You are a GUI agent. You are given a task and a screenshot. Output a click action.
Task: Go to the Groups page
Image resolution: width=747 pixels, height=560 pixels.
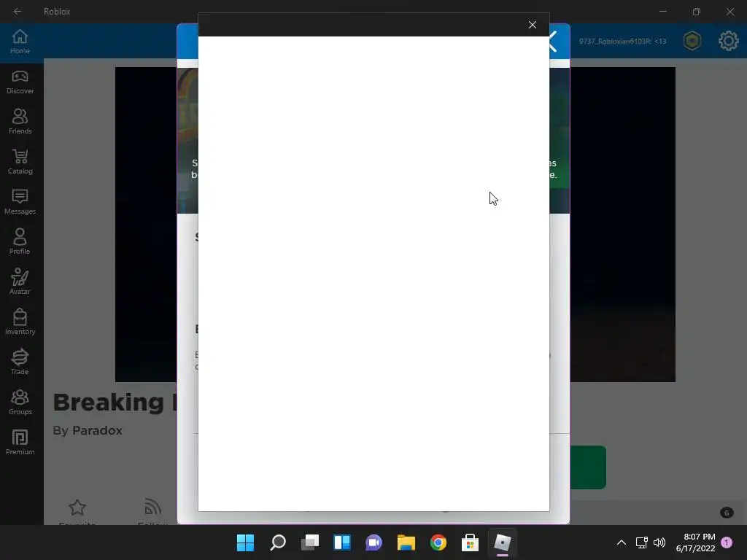(x=20, y=402)
